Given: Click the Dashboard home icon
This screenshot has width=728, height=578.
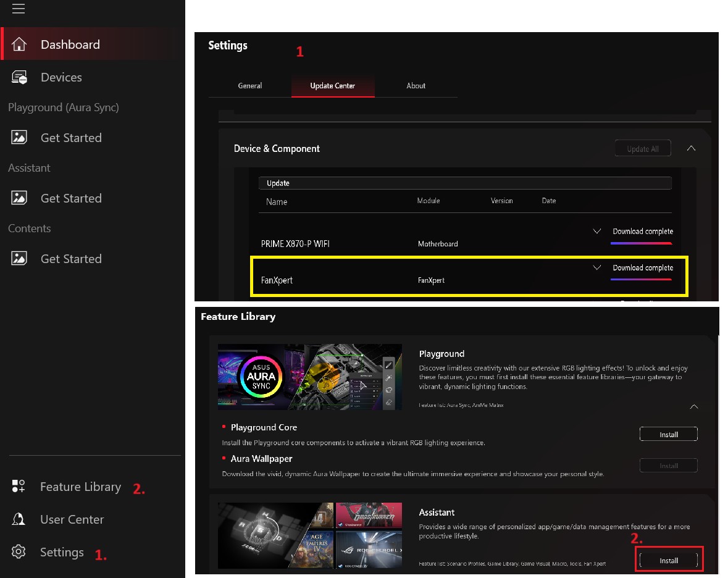Looking at the screenshot, I should [19, 44].
